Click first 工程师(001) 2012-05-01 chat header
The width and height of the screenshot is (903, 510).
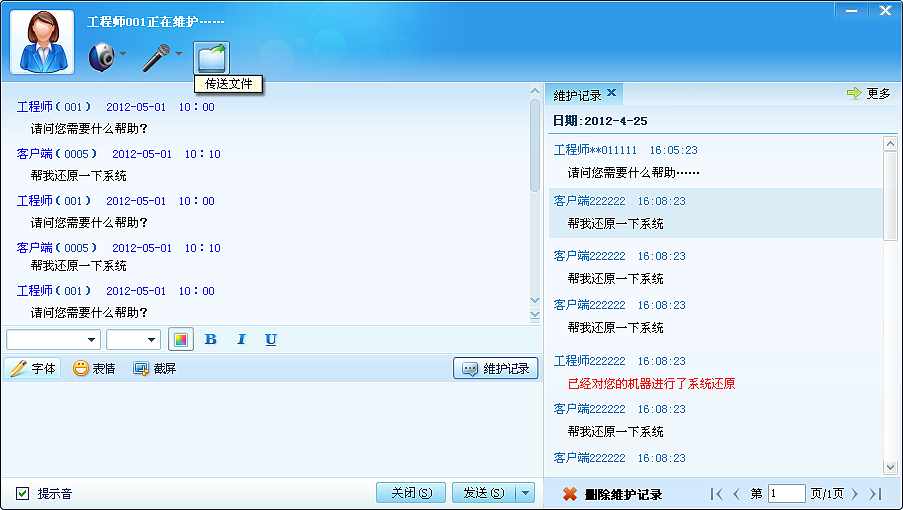(x=115, y=107)
